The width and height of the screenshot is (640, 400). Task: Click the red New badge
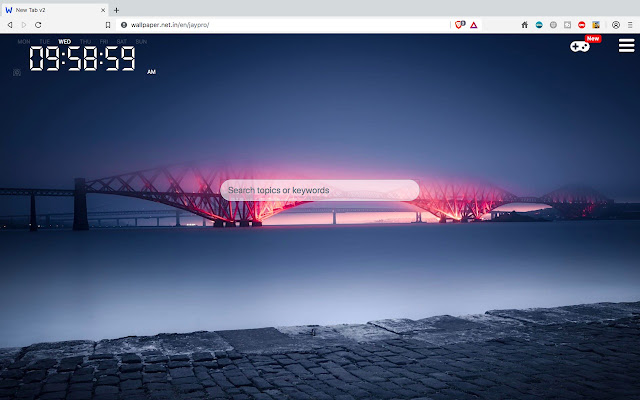(593, 39)
